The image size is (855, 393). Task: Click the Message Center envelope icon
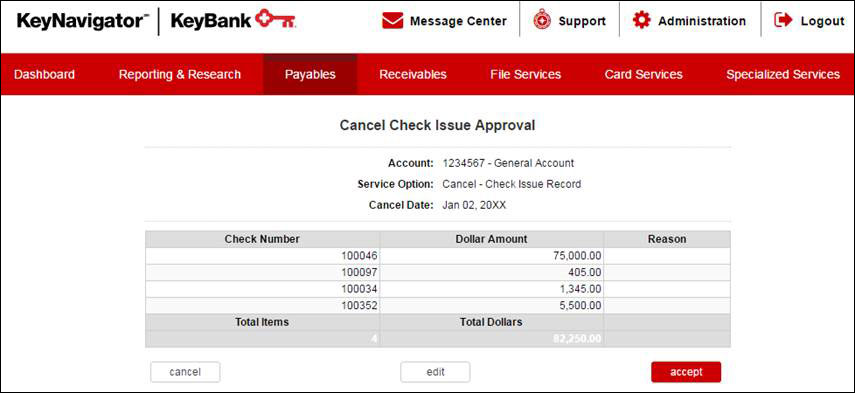[x=392, y=21]
